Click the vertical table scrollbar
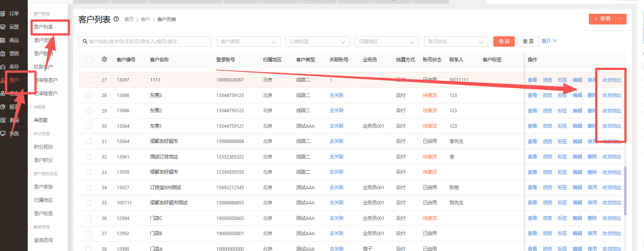The image size is (644, 251). pos(625,191)
